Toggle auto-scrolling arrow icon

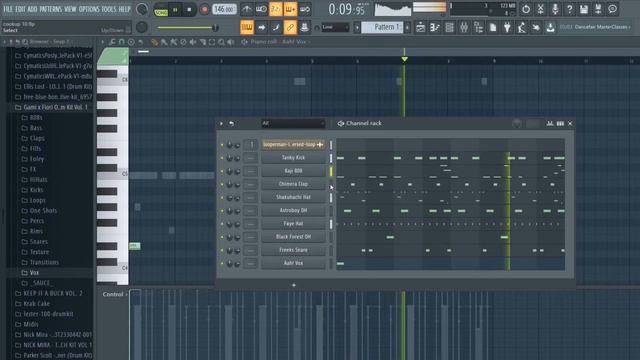click(x=262, y=27)
